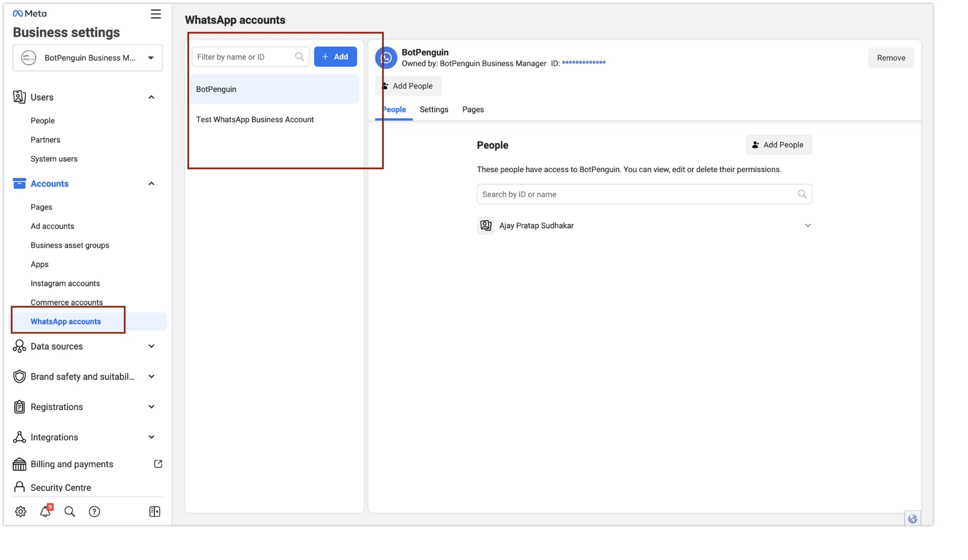Image resolution: width=968 pixels, height=560 pixels.
Task: Select BotPenguin in accounts list
Action: tap(274, 89)
